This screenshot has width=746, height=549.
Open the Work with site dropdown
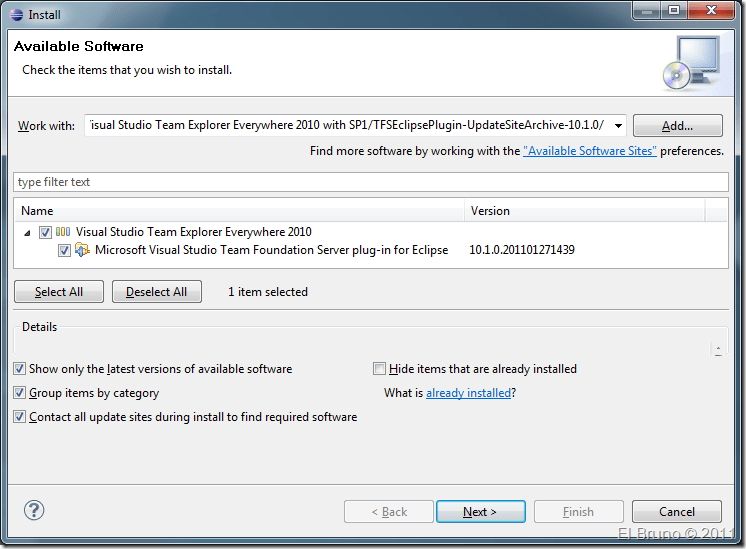[618, 126]
